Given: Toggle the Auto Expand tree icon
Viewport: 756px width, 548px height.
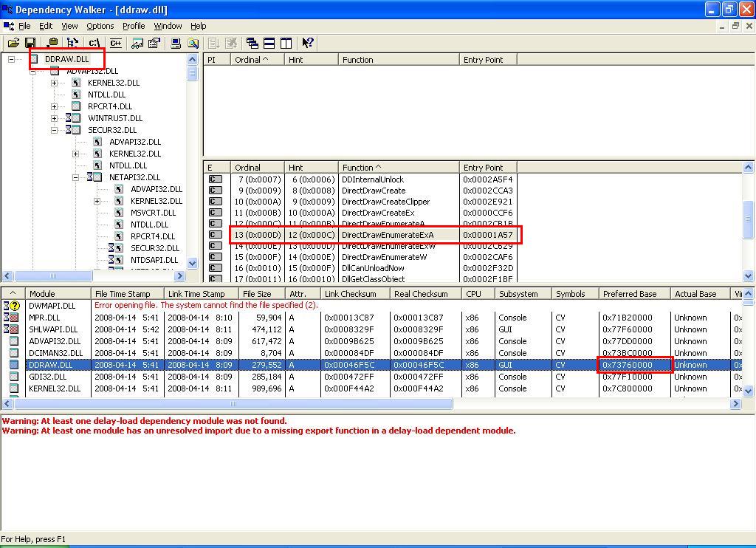Looking at the screenshot, I should tap(73, 43).
